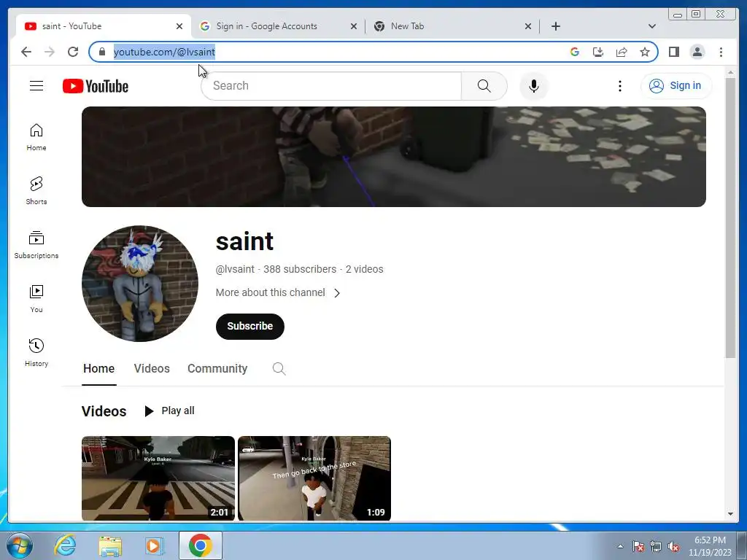Open the tab search dropdown chevron
747x560 pixels.
click(652, 26)
